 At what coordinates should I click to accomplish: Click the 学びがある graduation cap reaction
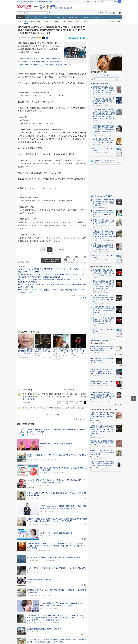click(x=66, y=260)
